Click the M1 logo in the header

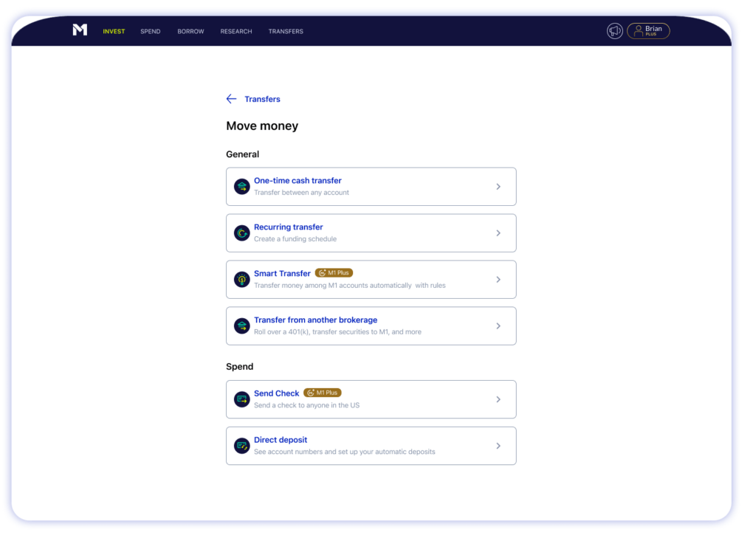(x=80, y=30)
